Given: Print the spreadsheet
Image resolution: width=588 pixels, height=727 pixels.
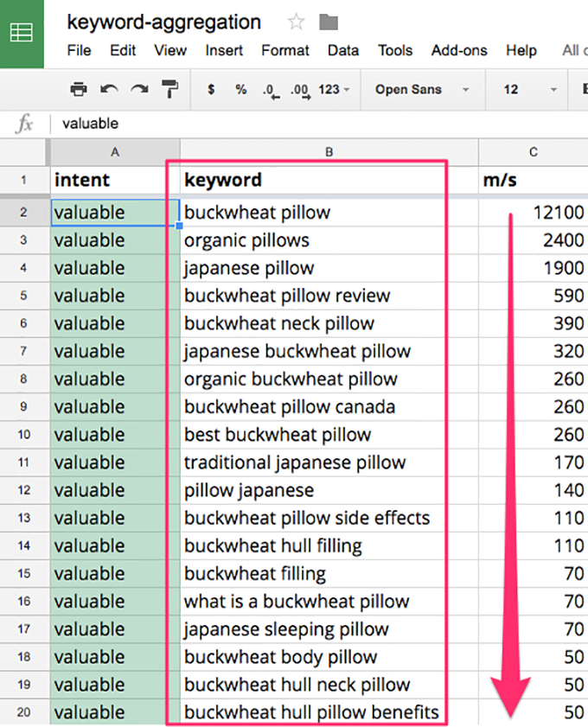Looking at the screenshot, I should 79,88.
